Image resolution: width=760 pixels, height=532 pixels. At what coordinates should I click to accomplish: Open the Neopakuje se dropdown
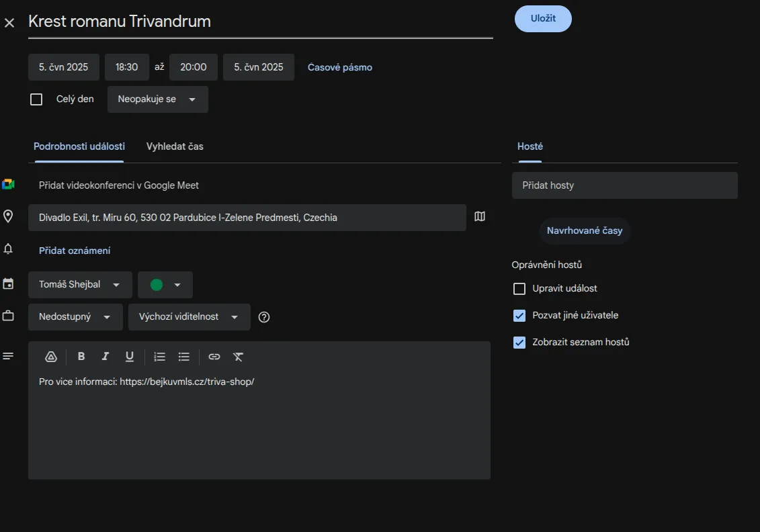tap(157, 99)
